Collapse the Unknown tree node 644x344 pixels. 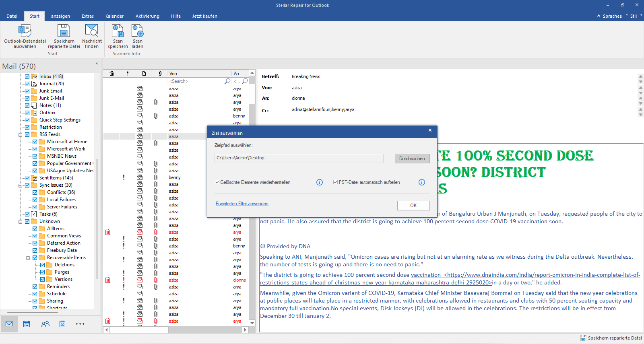coord(20,222)
